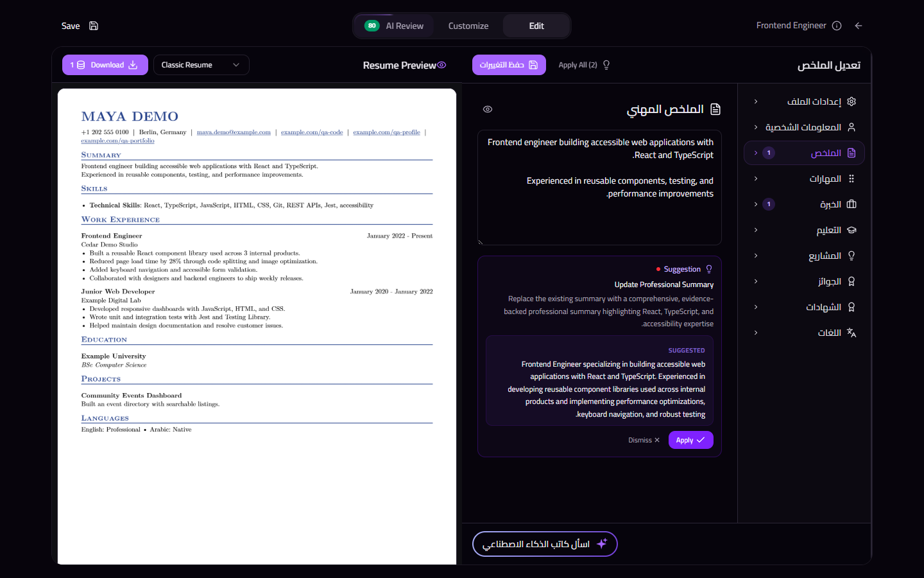Click the example.com/qa-code link in resume

click(x=312, y=132)
